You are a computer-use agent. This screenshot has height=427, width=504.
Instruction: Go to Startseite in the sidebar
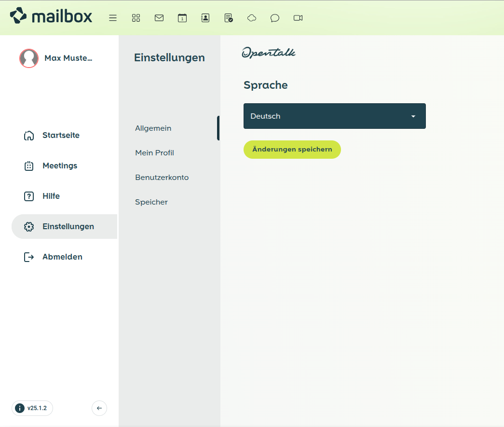(x=61, y=136)
